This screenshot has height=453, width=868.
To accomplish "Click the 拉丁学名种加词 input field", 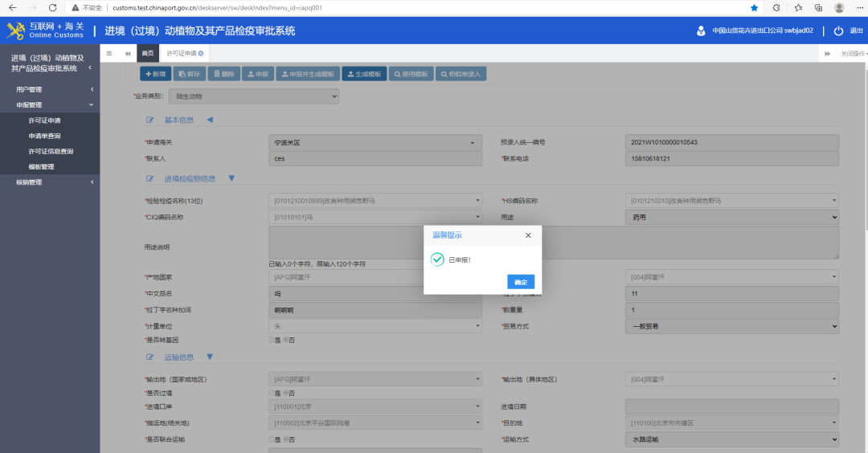I will coord(375,310).
